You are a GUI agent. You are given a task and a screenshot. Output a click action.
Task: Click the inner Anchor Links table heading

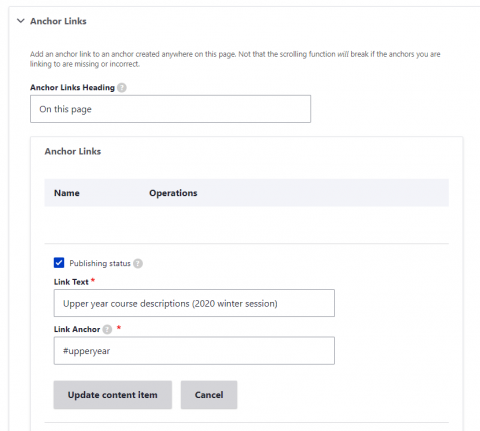point(73,151)
